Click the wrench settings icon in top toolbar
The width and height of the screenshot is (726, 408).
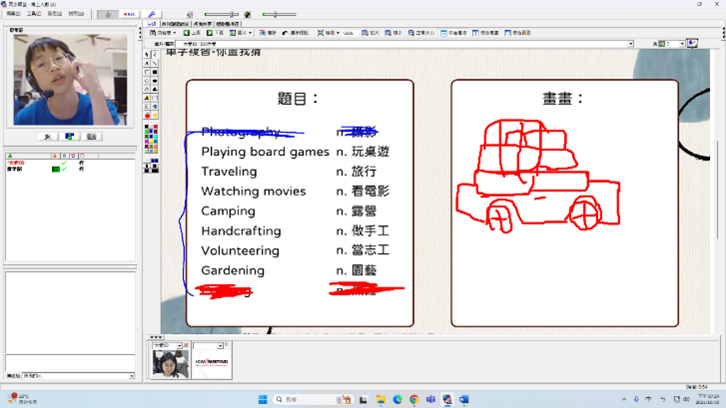click(x=152, y=15)
